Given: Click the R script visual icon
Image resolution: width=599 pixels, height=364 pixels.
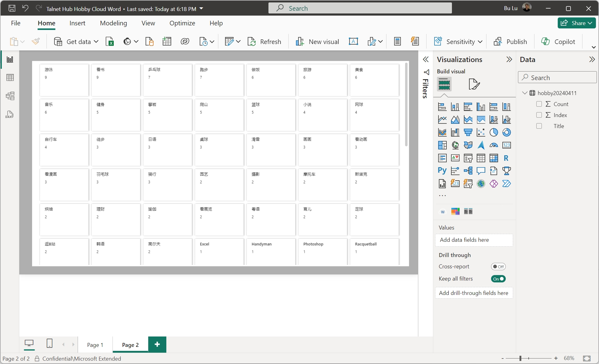Looking at the screenshot, I should click(506, 158).
